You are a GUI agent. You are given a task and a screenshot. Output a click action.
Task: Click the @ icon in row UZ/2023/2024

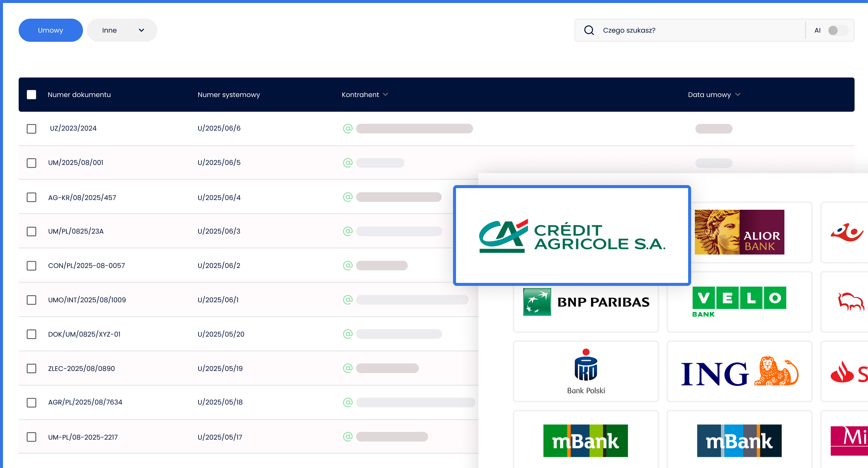(347, 128)
